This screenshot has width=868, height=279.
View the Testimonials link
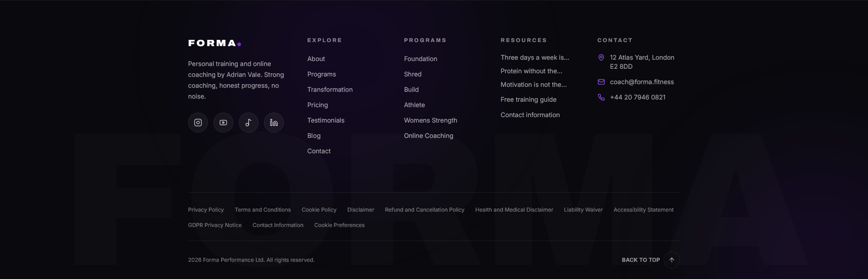click(x=326, y=120)
